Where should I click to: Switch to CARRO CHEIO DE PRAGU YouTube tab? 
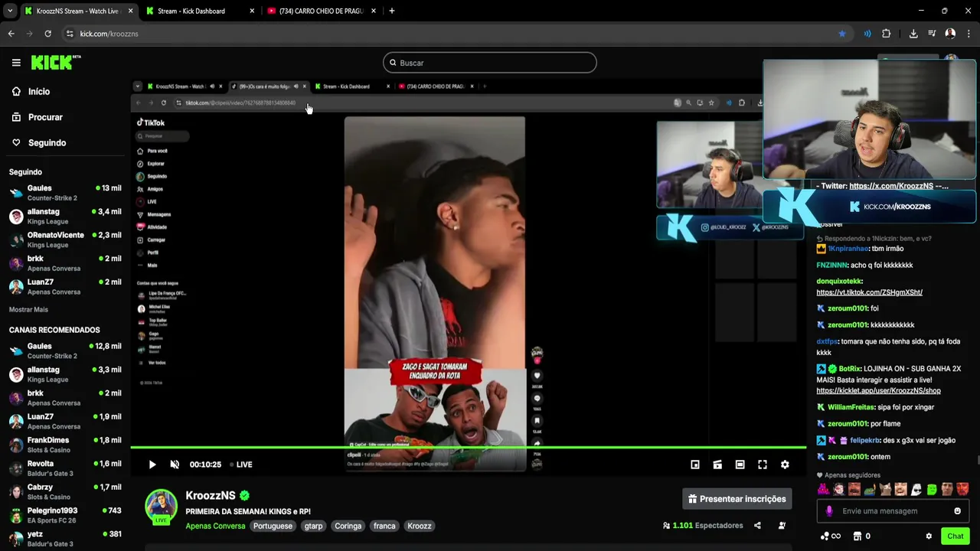(x=320, y=11)
